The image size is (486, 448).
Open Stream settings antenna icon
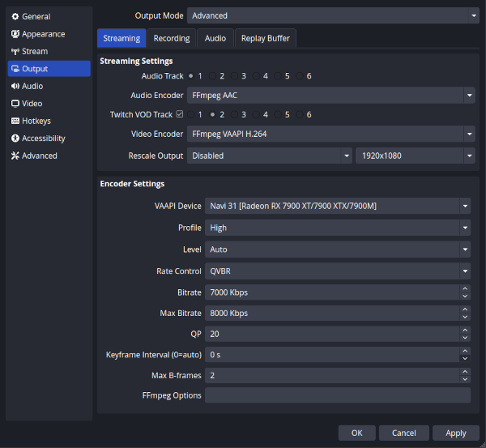[15, 52]
